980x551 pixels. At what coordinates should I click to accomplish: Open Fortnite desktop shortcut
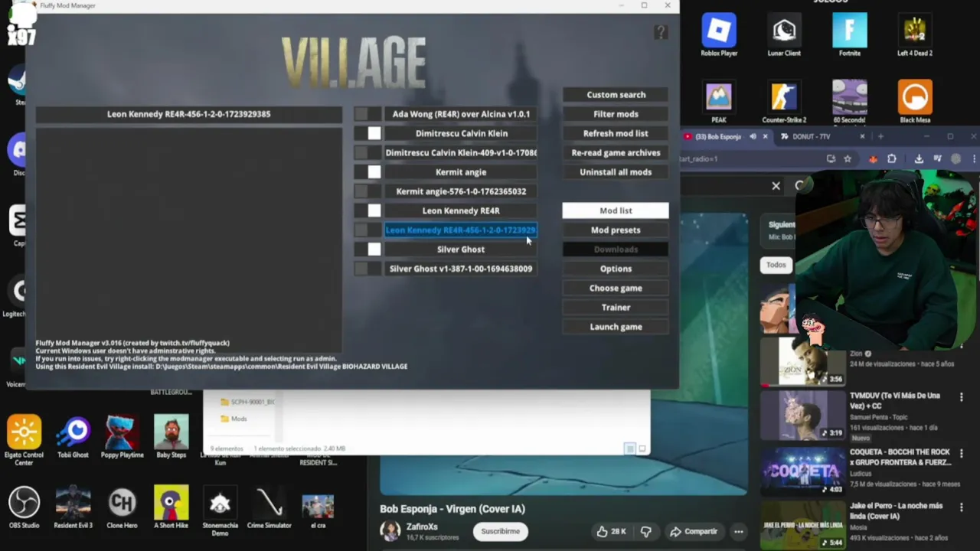(849, 34)
